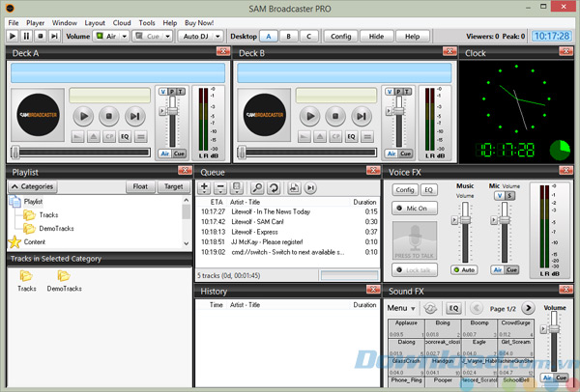The height and width of the screenshot is (392, 580).
Task: Switch to Desktop B
Action: pyautogui.click(x=288, y=37)
